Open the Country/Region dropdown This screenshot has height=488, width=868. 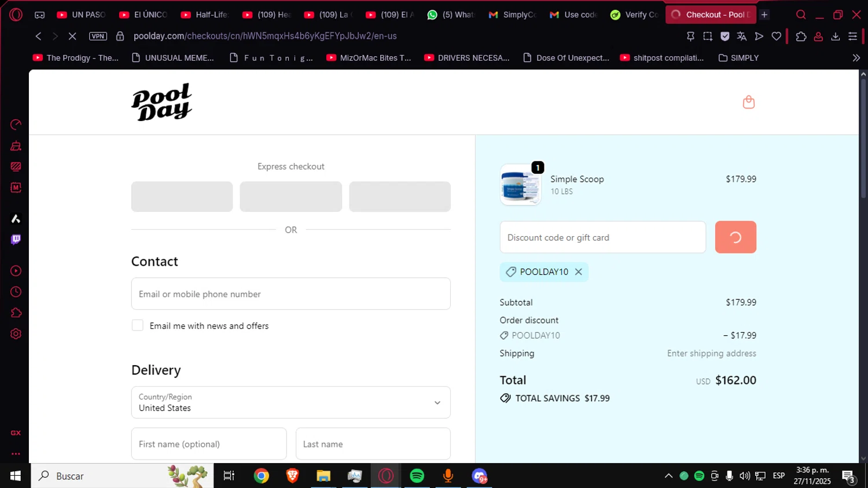290,402
